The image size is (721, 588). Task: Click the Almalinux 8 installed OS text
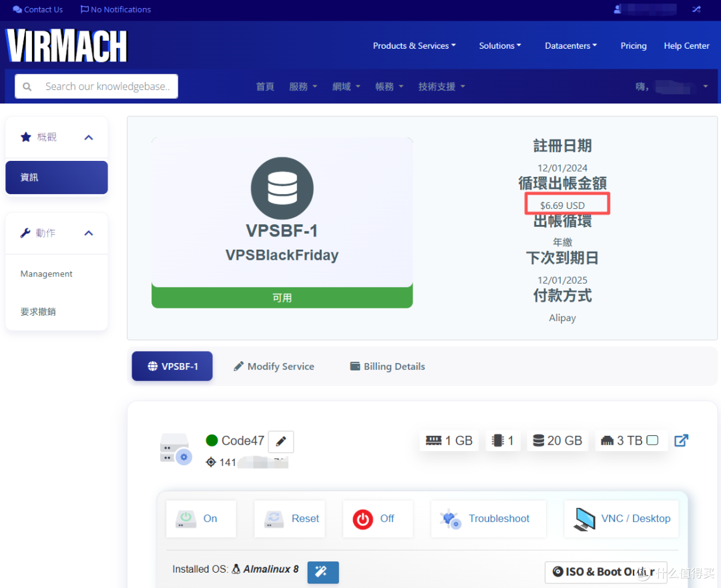click(271, 569)
